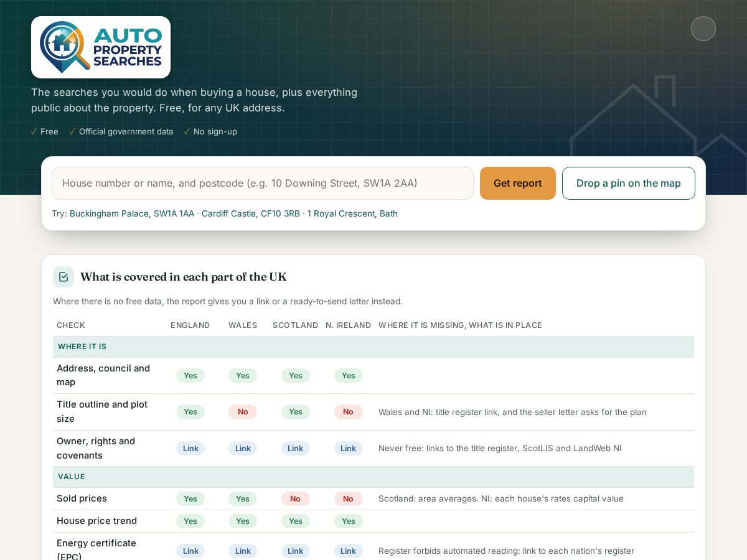Try the 1 Royal Crescent, Bath example
Image resolution: width=747 pixels, height=560 pixels.
(352, 213)
